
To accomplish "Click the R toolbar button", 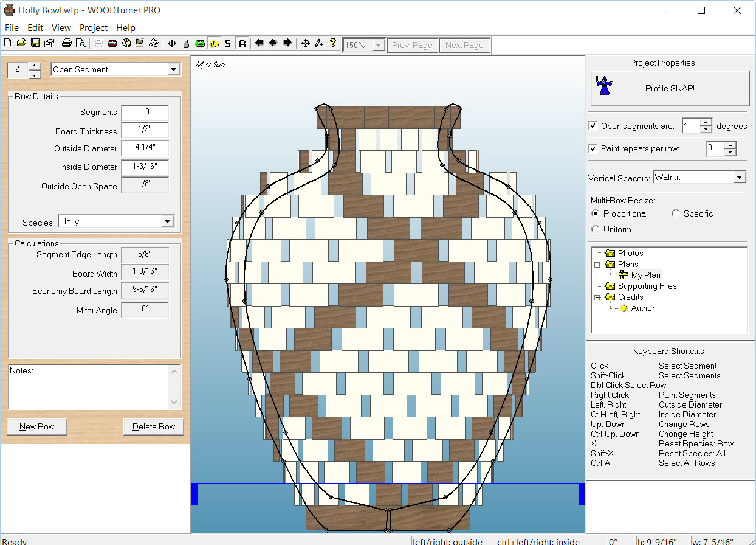I will [242, 43].
